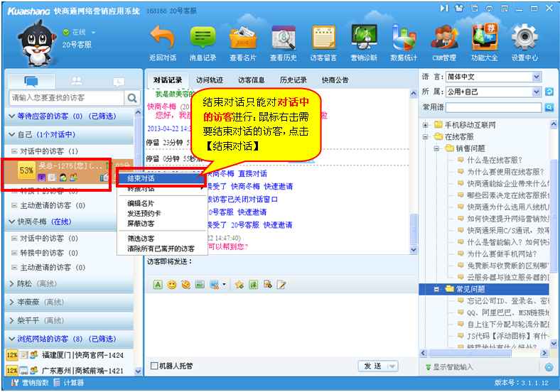Collapse the 在线客服 tree node
560x392 pixels.
(x=426, y=136)
